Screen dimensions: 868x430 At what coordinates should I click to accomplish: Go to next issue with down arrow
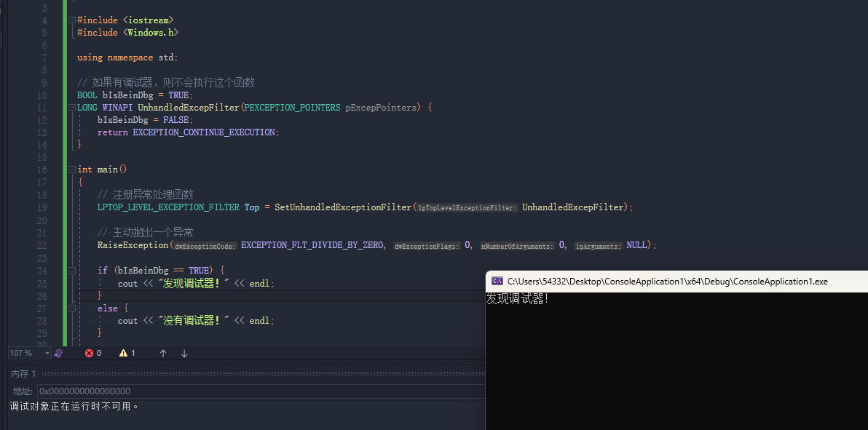184,353
